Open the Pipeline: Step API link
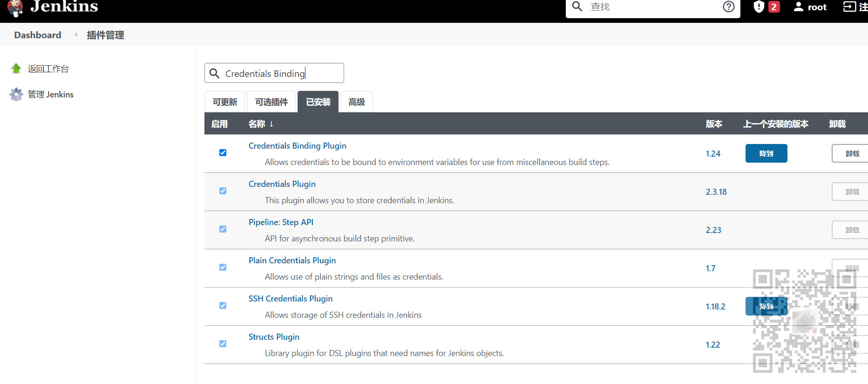This screenshot has height=384, width=868. pyautogui.click(x=281, y=222)
